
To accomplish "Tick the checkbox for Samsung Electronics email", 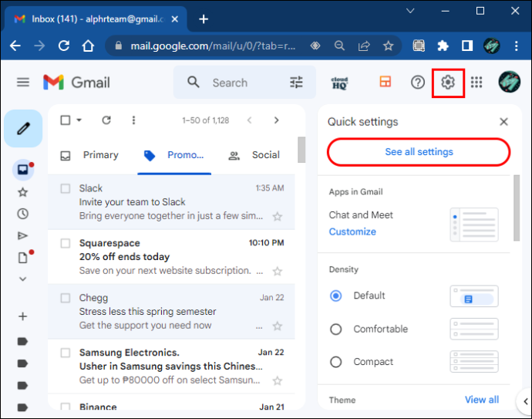I will [65, 353].
